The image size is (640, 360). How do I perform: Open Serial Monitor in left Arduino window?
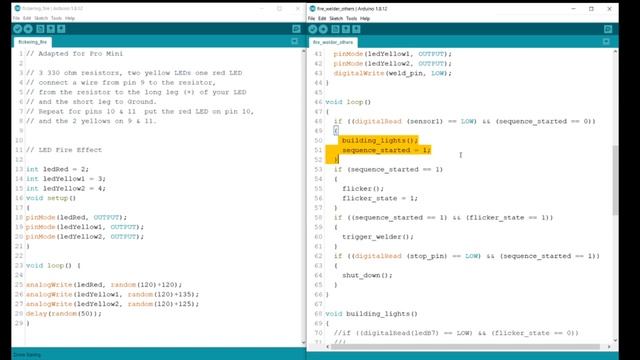coord(296,29)
